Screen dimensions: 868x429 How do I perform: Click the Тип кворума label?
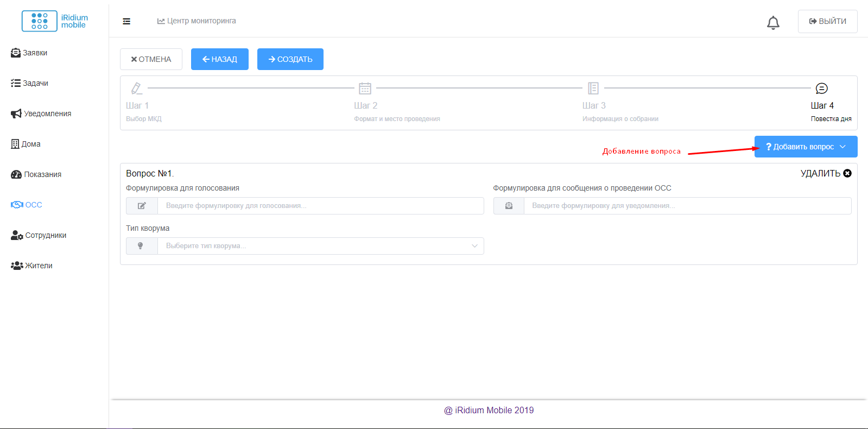(148, 228)
